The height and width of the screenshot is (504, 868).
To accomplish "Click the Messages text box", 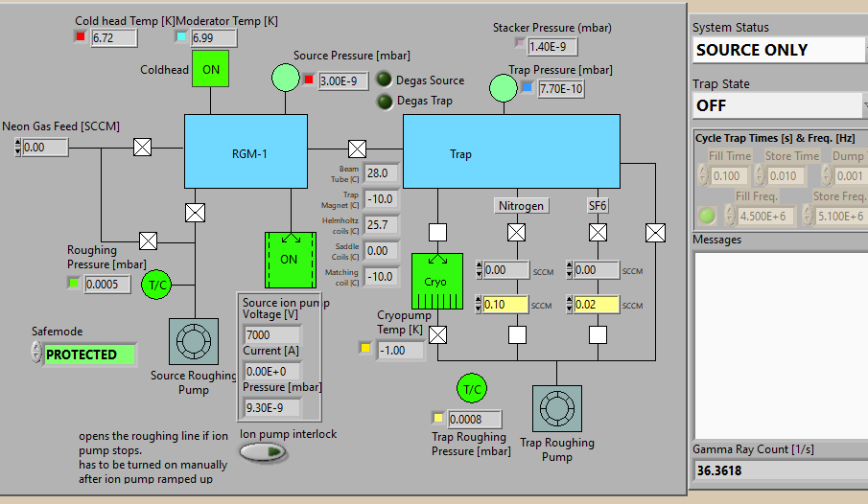I will point(781,346).
